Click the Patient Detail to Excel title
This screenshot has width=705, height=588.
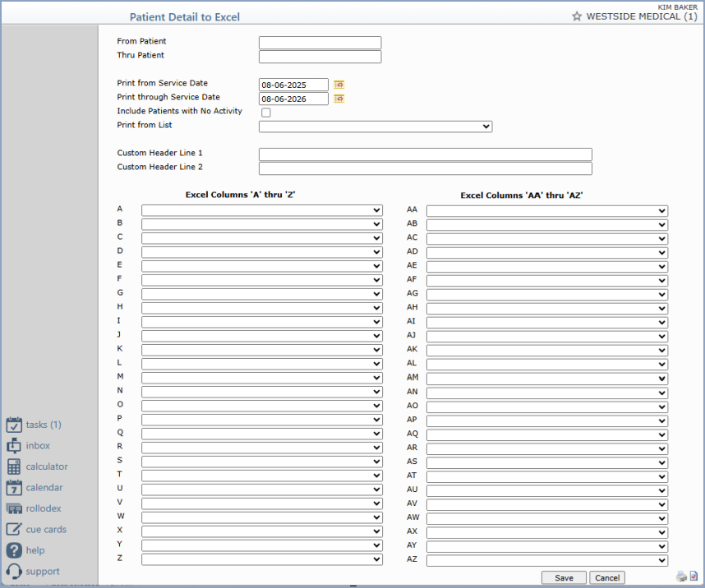pos(185,17)
